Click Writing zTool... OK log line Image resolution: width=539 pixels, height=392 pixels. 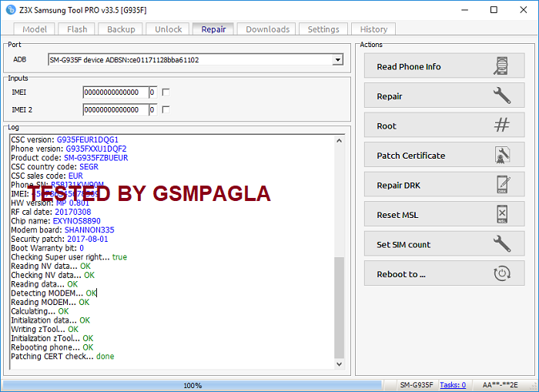tap(45, 329)
